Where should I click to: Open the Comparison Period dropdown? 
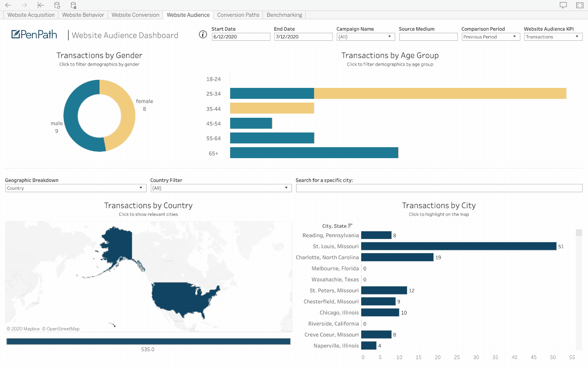tap(514, 37)
